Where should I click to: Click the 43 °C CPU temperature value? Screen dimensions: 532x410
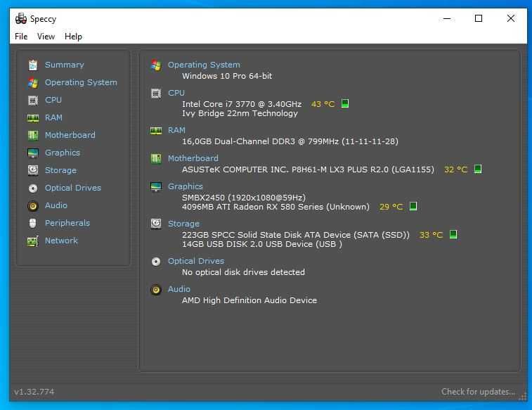tap(323, 104)
